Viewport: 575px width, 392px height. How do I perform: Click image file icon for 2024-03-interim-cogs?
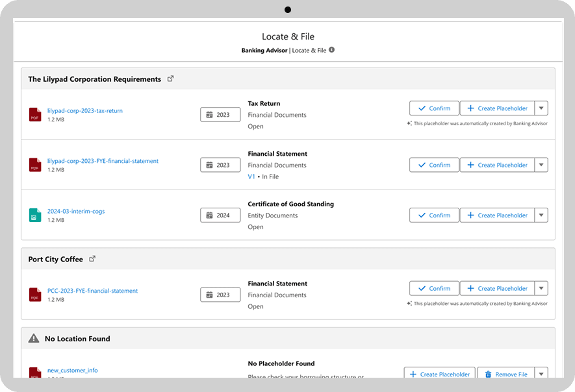coord(35,215)
